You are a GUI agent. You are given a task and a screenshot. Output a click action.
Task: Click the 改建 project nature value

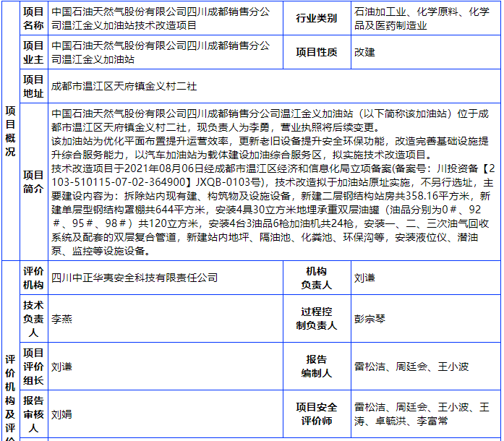pos(365,52)
